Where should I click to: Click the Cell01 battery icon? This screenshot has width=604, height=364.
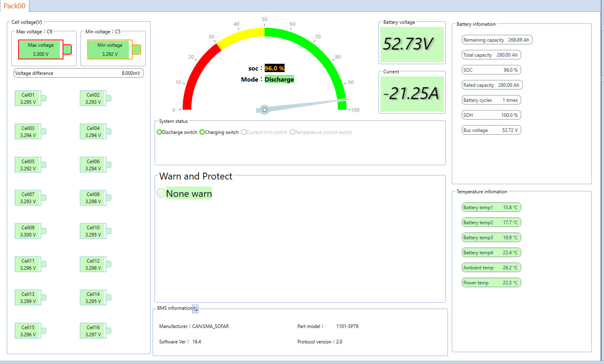[x=31, y=98]
